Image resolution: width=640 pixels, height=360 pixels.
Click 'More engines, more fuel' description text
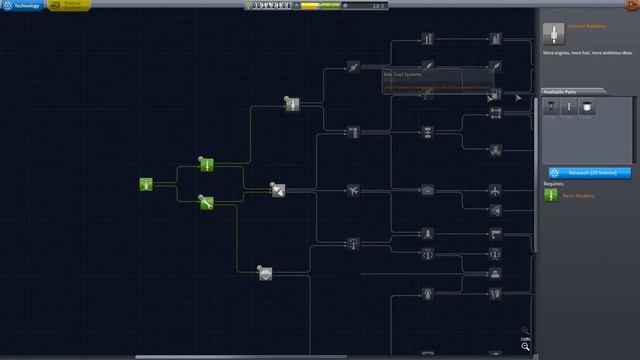(x=588, y=53)
